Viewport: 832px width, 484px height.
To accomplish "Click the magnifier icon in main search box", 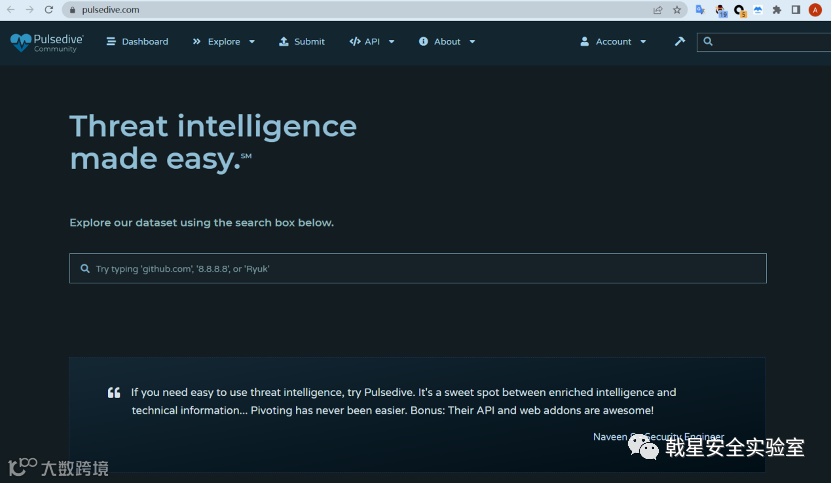I will pos(85,269).
